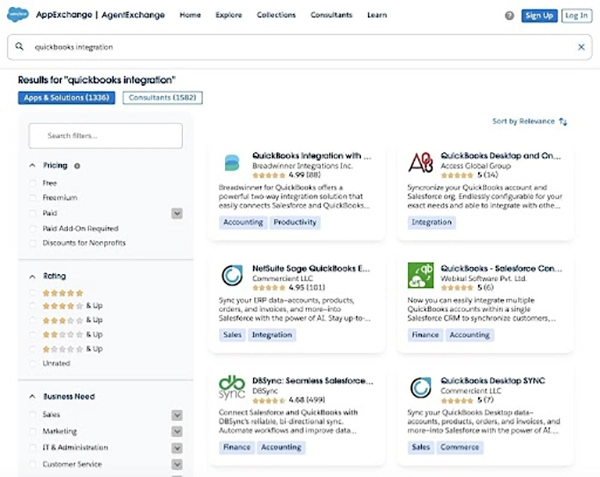Focus the Search filters input

(106, 136)
